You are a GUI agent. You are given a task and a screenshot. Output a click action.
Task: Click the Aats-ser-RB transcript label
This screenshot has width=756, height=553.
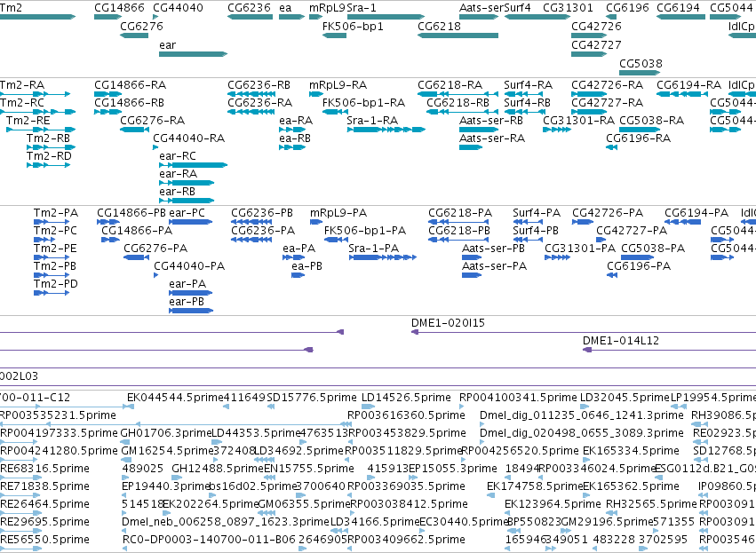pos(491,121)
